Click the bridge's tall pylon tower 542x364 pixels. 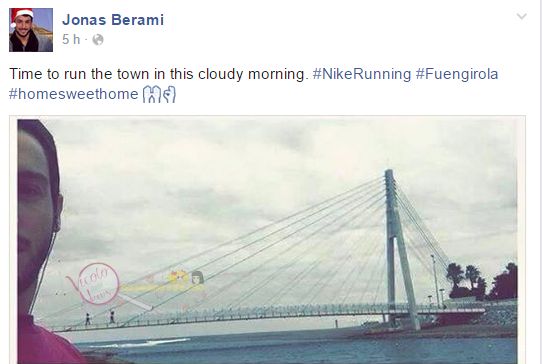[397, 249]
